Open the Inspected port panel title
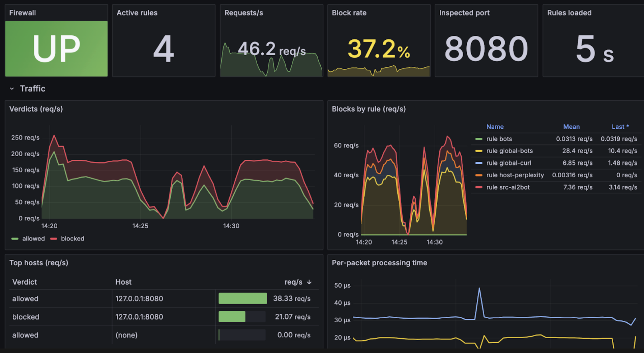Screen dimensions: 644x353 click(464, 13)
